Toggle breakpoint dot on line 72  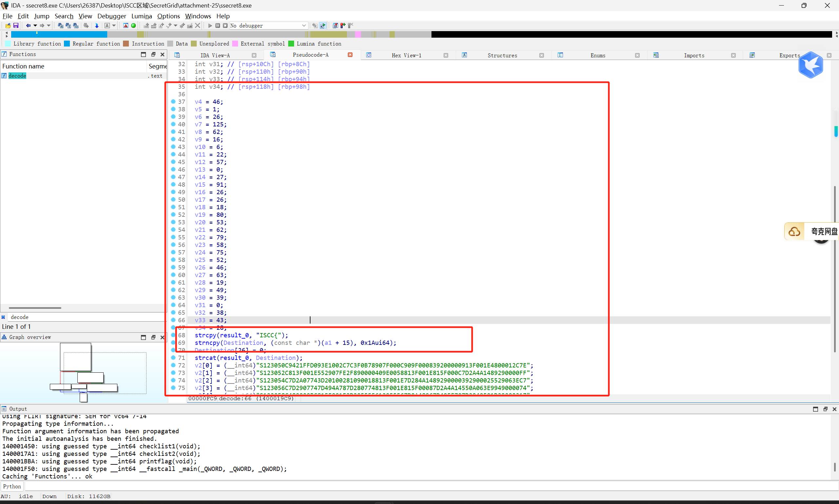[173, 365]
